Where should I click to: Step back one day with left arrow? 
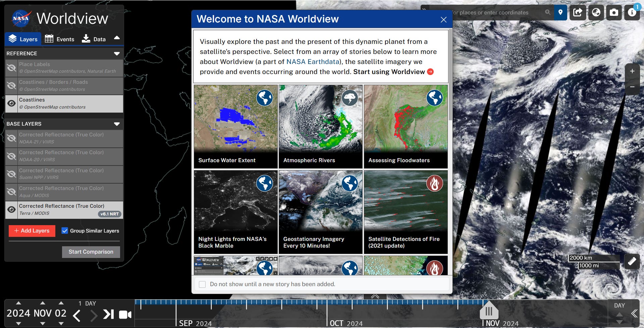click(77, 315)
